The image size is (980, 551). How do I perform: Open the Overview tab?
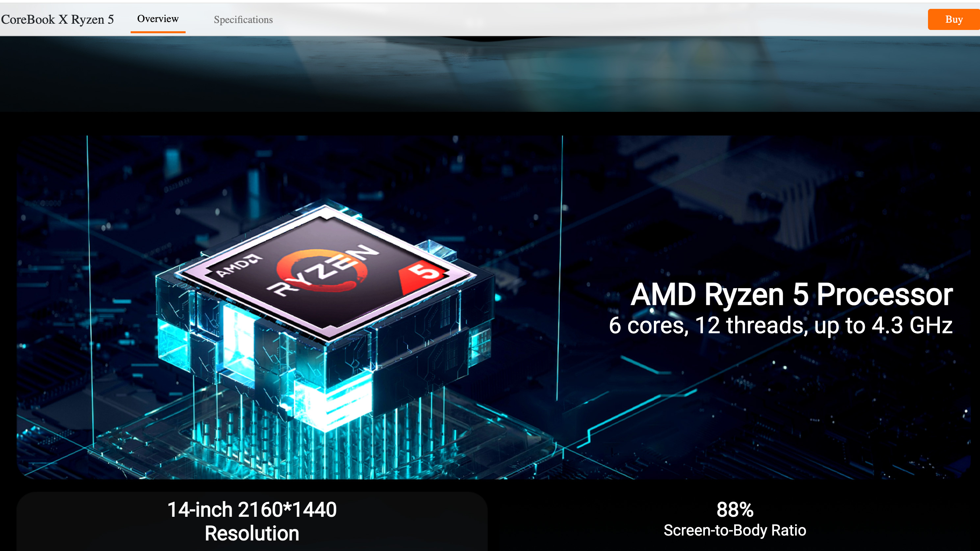click(x=158, y=19)
